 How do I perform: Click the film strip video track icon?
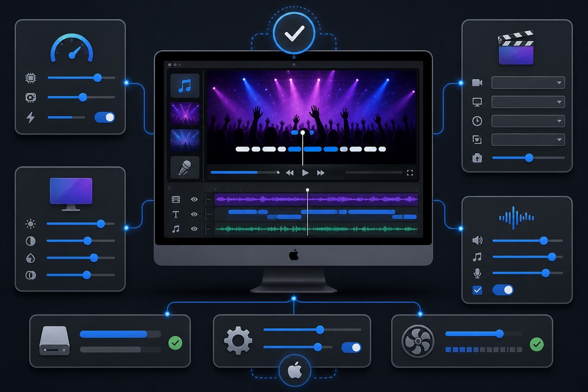pos(176,199)
